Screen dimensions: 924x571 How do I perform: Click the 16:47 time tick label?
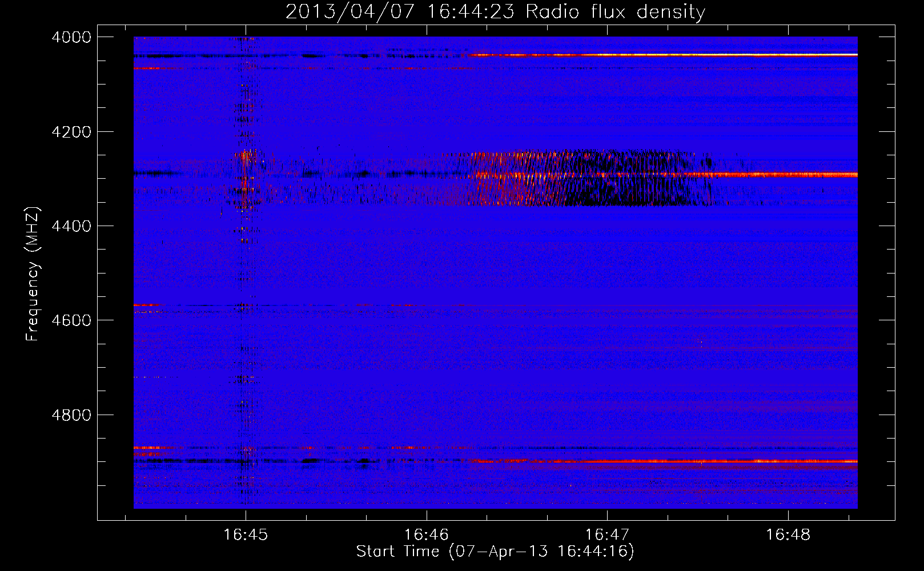point(607,535)
